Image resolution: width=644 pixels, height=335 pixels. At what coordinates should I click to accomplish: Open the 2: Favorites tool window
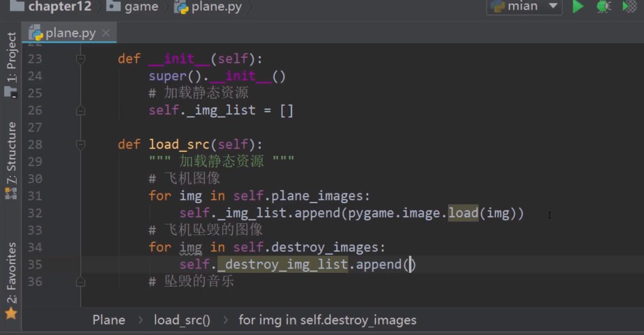click(11, 273)
